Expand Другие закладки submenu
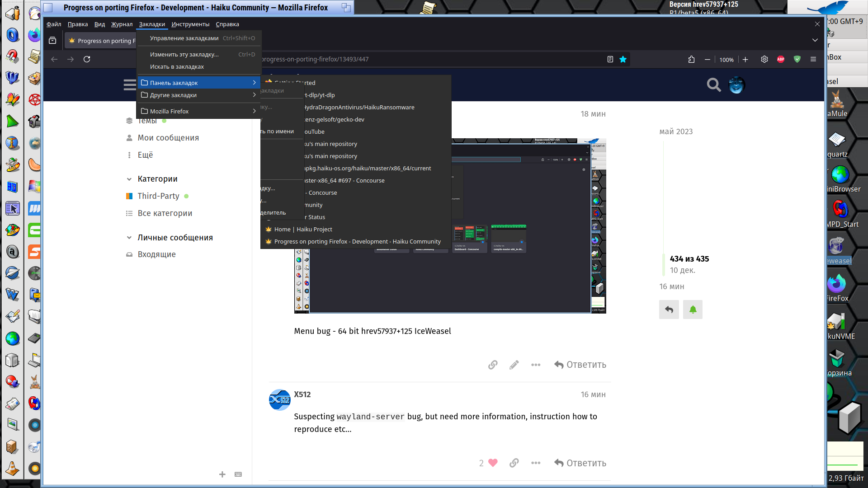Image resolution: width=868 pixels, height=488 pixels. point(198,95)
